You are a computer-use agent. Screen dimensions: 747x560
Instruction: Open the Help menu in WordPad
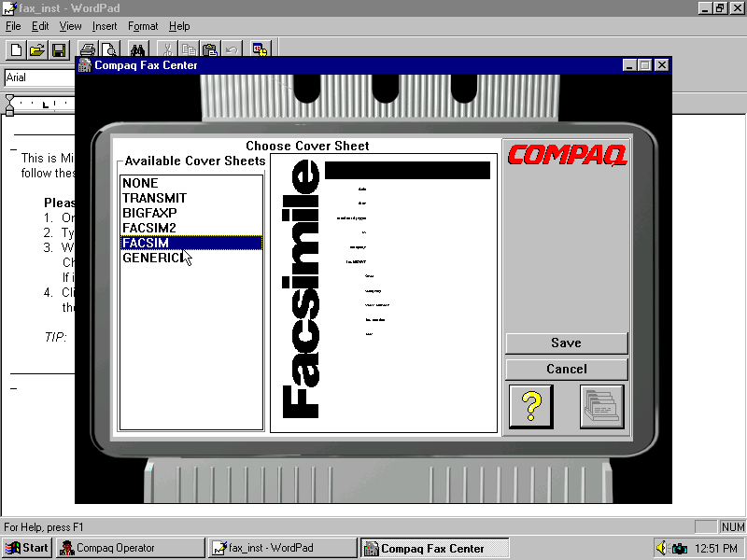pos(179,26)
